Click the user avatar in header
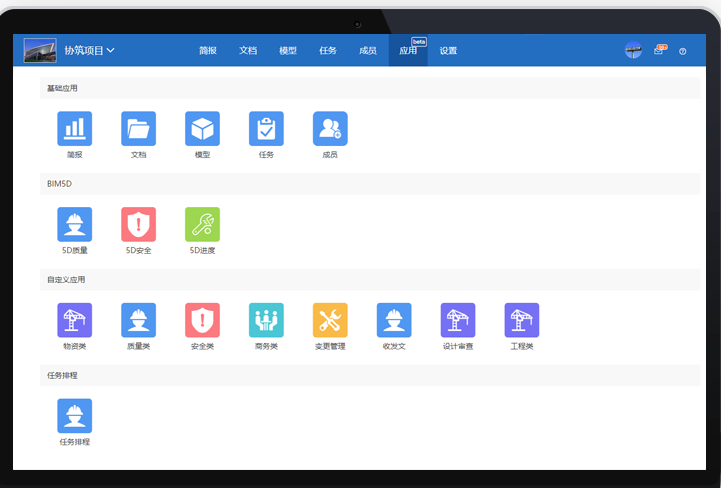Viewport: 721px width, 488px height. coord(633,50)
